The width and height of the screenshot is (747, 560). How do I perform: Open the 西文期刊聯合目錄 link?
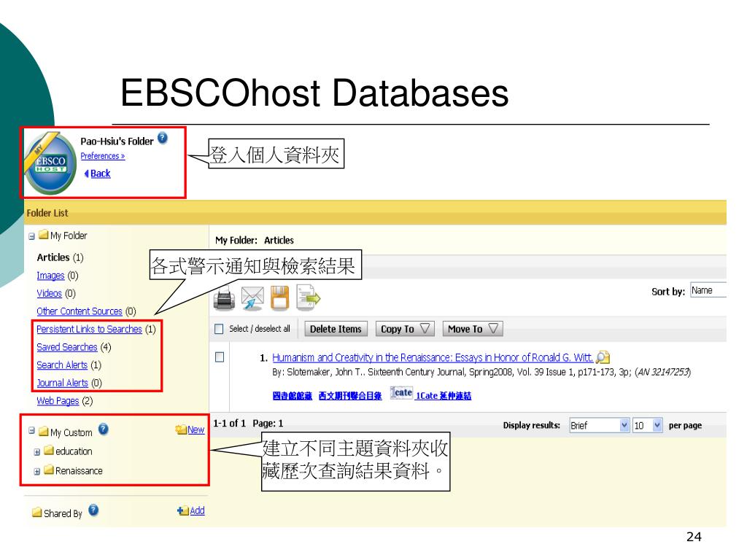point(350,396)
